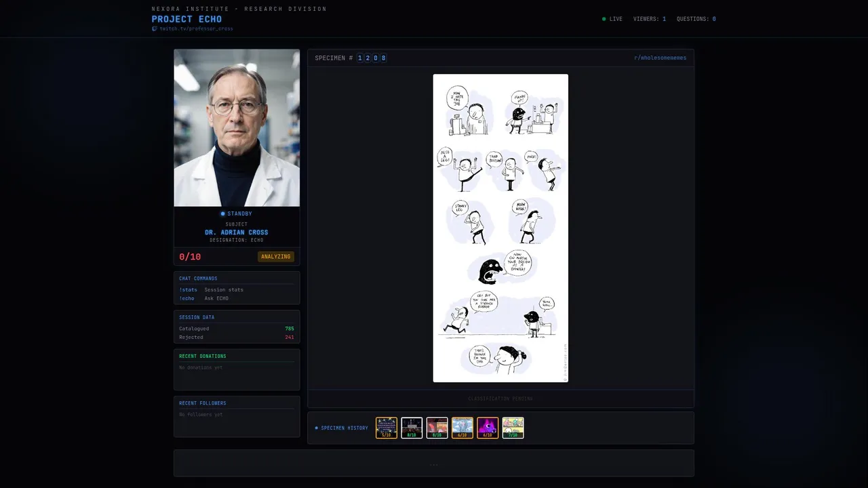
Task: Open the blue sky 6/10 specimen thumbnail
Action: [x=462, y=428]
